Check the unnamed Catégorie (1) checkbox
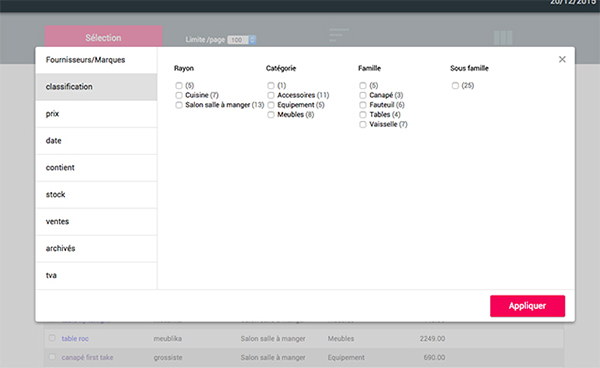This screenshot has height=368, width=600. coord(271,85)
